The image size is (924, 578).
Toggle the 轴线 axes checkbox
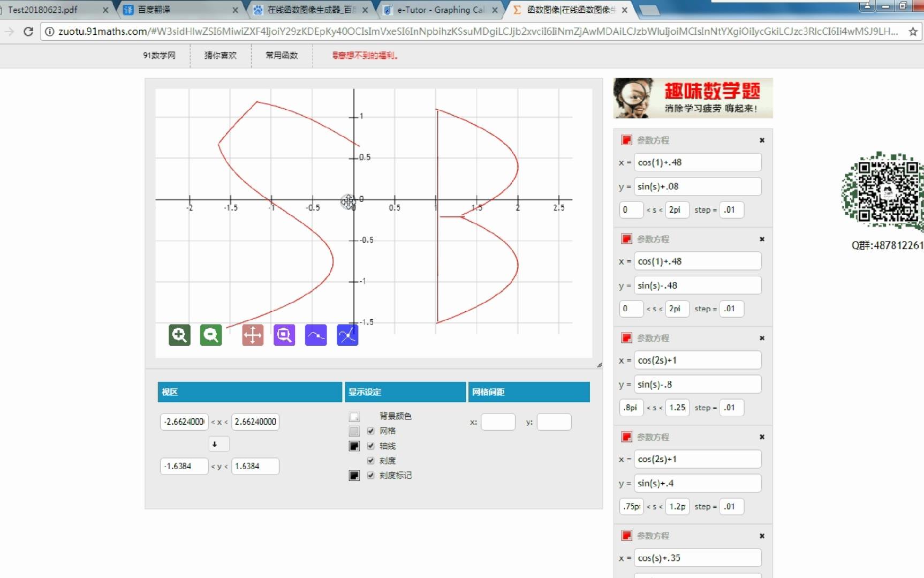click(370, 446)
